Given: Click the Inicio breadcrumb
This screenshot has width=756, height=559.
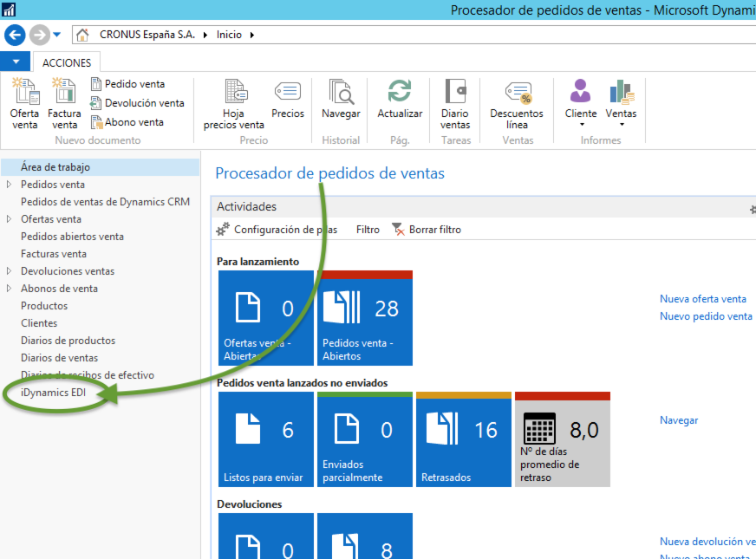Looking at the screenshot, I should pyautogui.click(x=229, y=35).
